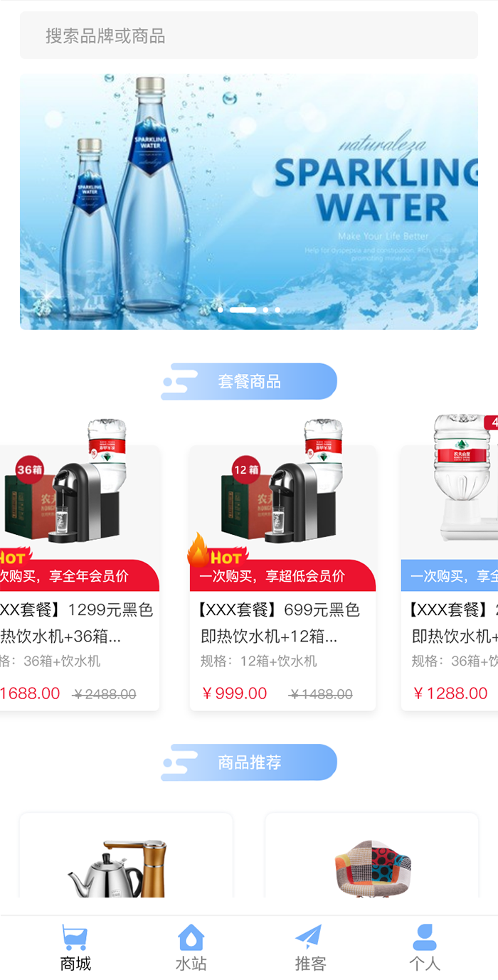Image resolution: width=498 pixels, height=980 pixels.
Task: Tap the 套餐商品 section header
Action: [249, 381]
